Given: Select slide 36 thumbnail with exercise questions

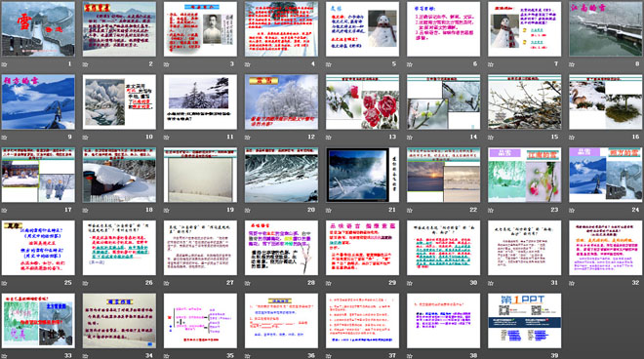Looking at the screenshot, I should pos(281,321).
